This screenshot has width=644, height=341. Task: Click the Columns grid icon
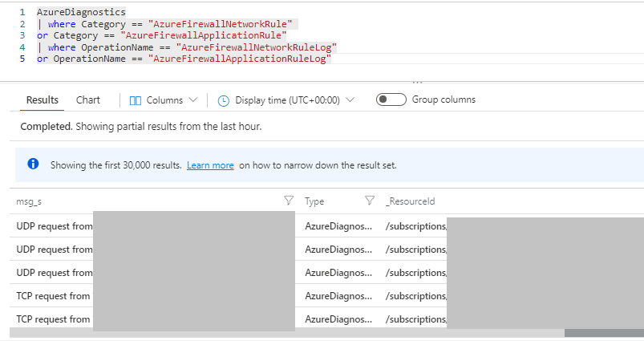tap(136, 100)
